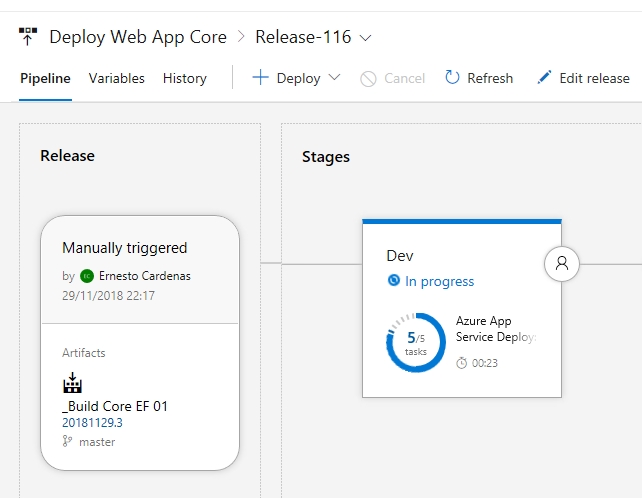Open post-deployment approvers person icon on Dev
Viewport: 642px width, 498px height.
pos(562,264)
